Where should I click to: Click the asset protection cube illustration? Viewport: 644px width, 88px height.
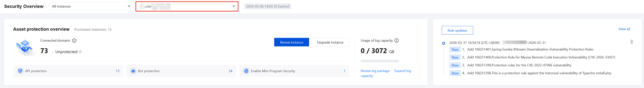pos(25,47)
